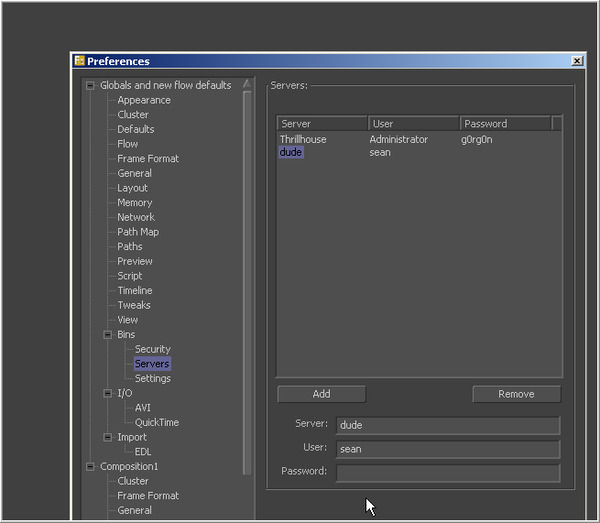Collapse the I/O tree node

[x=108, y=393]
